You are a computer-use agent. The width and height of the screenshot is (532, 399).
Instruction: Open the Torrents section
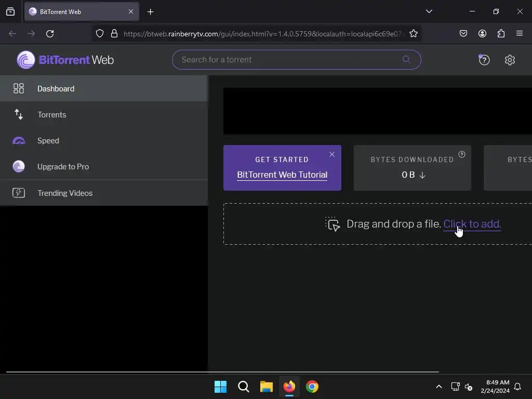(x=104, y=115)
